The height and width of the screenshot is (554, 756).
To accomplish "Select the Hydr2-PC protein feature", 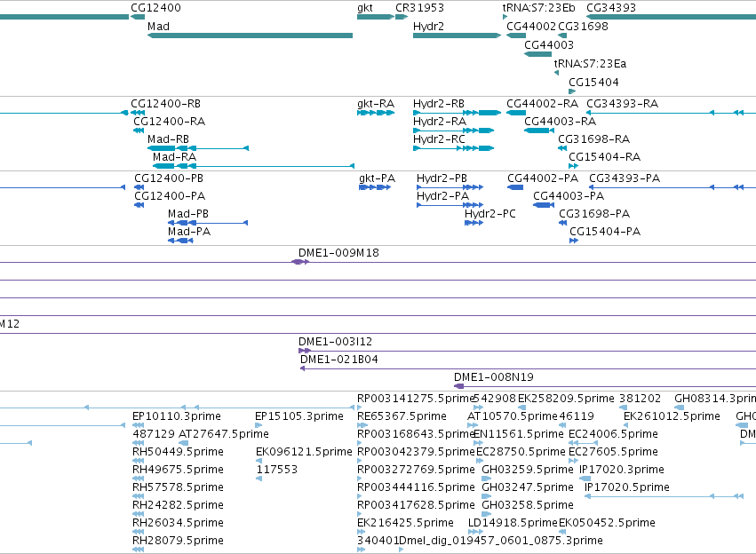I will point(474,223).
